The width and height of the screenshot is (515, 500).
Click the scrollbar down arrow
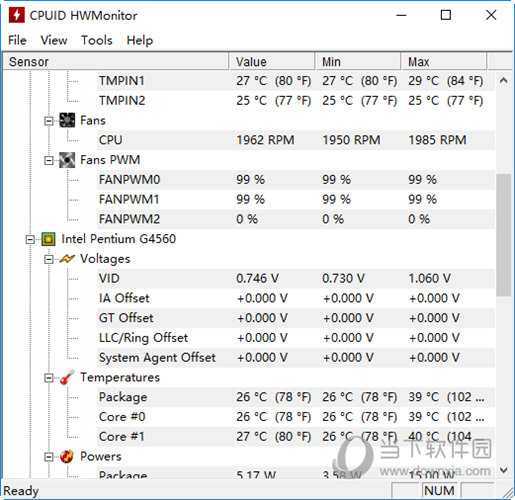click(504, 470)
